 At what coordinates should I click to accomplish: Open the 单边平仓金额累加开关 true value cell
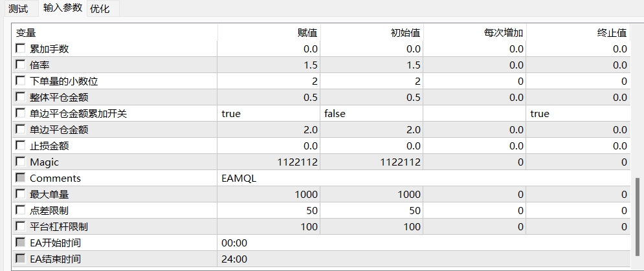point(269,113)
